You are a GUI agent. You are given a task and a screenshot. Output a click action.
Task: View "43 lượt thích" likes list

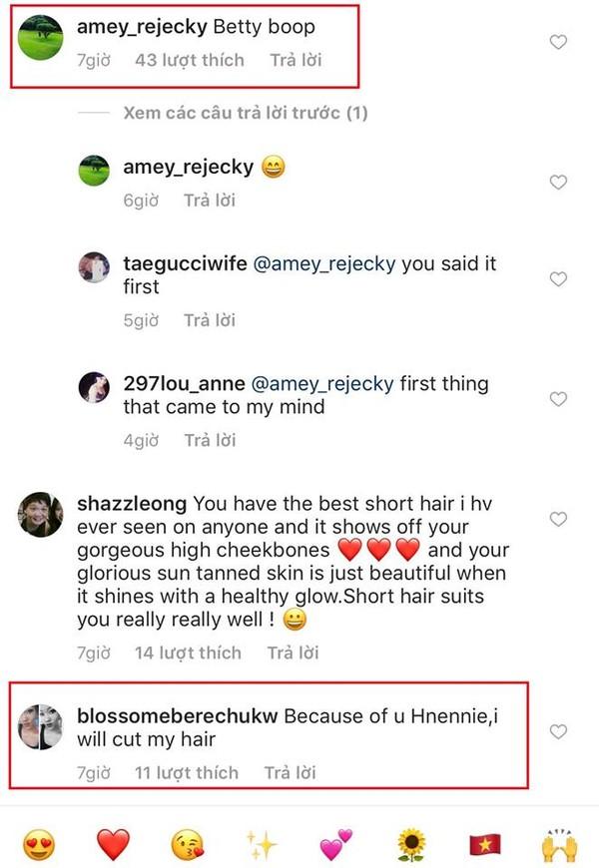point(189,60)
